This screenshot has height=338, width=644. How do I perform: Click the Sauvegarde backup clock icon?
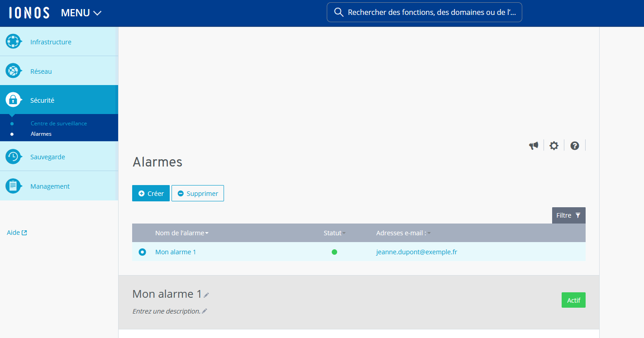13,157
